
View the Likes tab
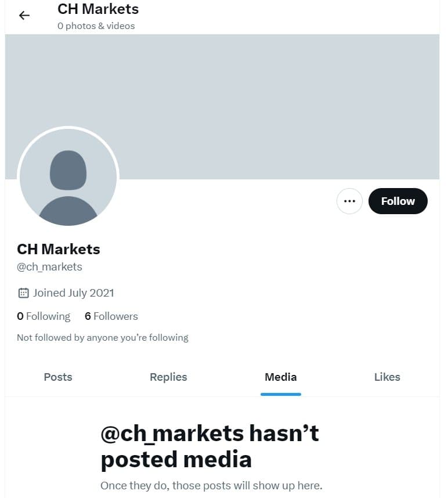tap(387, 377)
